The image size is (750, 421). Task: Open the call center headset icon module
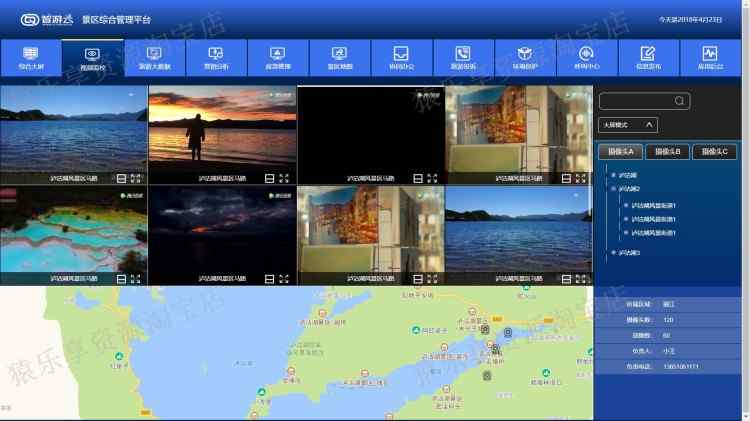(586, 58)
